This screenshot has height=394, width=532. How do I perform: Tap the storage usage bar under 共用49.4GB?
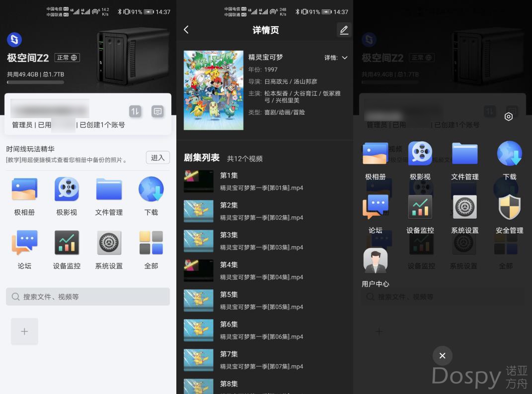tap(35, 82)
